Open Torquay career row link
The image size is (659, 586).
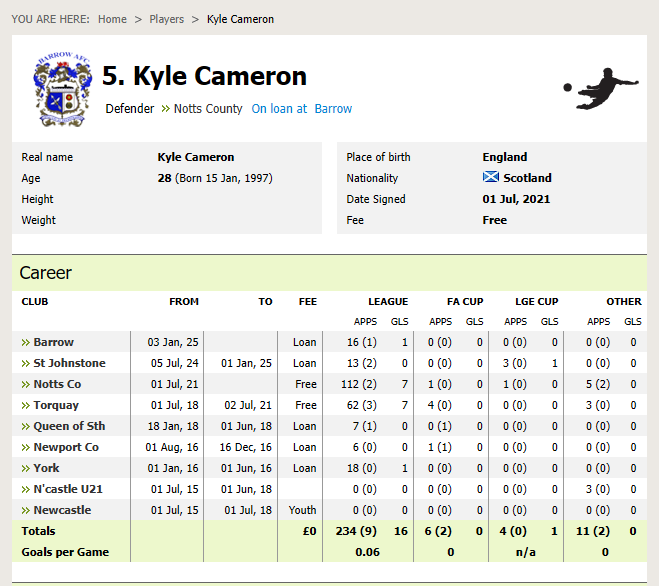pyautogui.click(x=56, y=405)
